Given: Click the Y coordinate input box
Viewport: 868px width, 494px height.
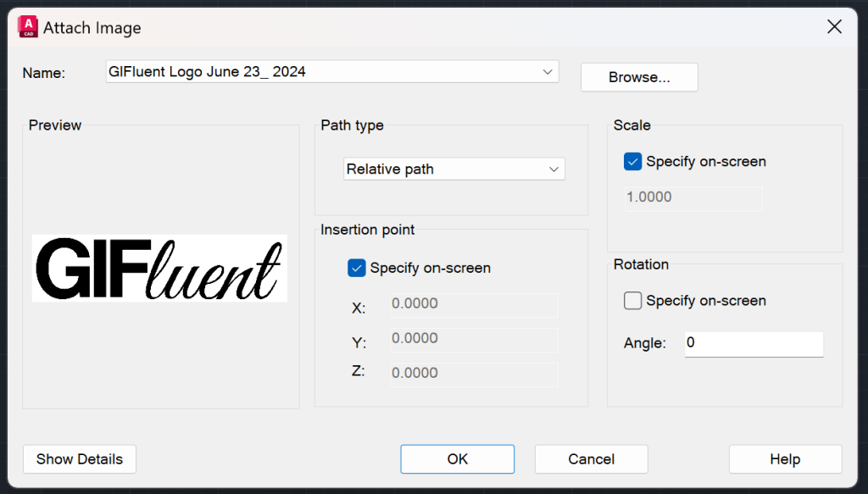Looking at the screenshot, I should point(472,338).
